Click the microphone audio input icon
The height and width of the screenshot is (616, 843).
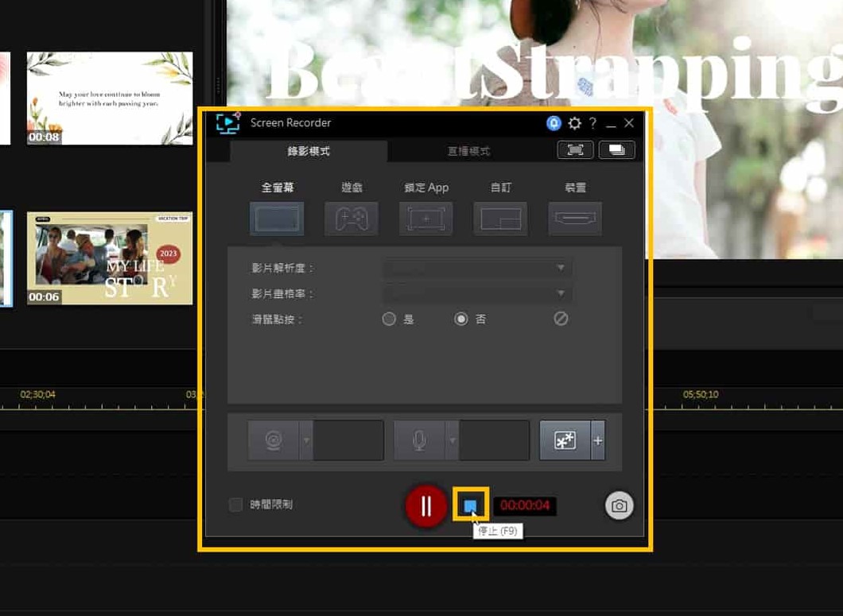(423, 440)
